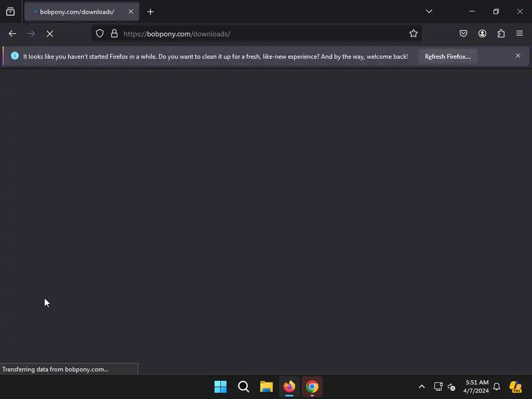Dismiss the Firefox refresh notification
Image resolution: width=532 pixels, height=399 pixels.
pos(518,56)
